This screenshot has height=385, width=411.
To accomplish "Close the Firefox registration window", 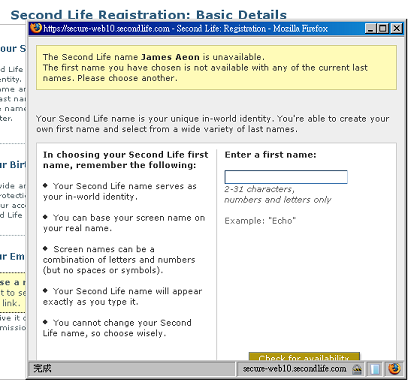I will point(396,29).
